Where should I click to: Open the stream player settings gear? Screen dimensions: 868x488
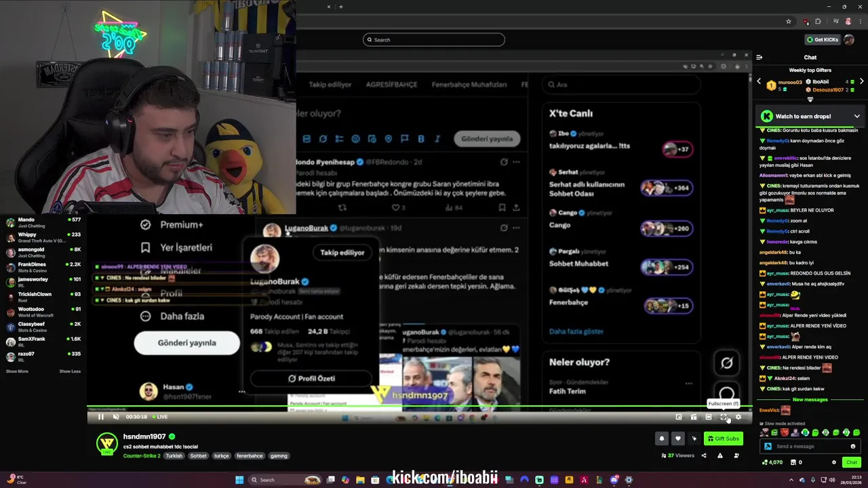738,417
